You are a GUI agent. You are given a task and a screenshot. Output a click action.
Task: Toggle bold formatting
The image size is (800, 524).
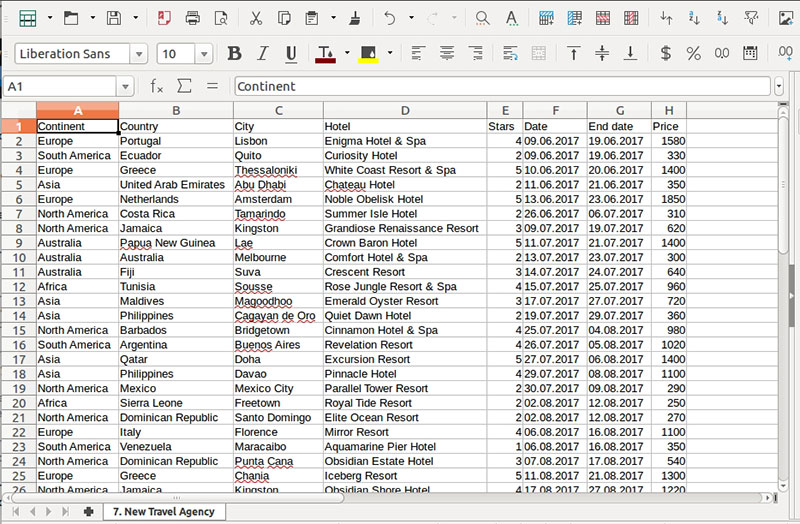[x=234, y=54]
